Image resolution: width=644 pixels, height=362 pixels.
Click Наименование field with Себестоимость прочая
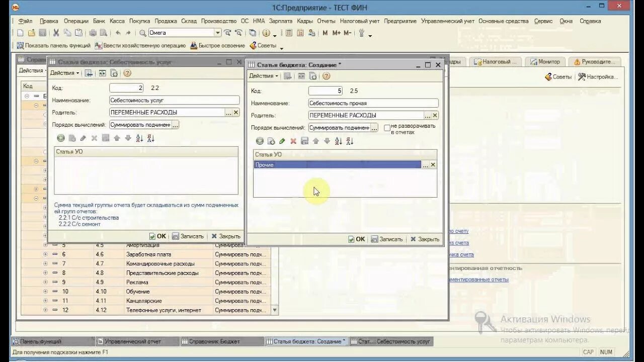click(x=373, y=103)
